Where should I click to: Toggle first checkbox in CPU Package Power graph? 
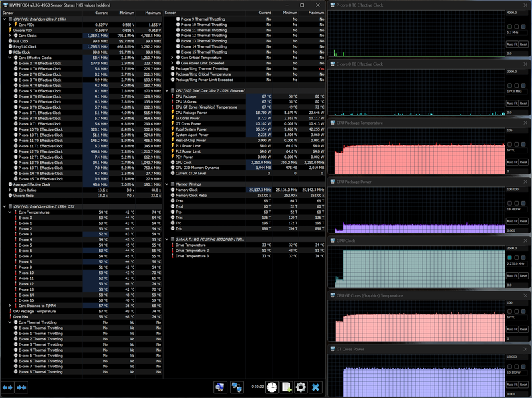pyautogui.click(x=509, y=203)
